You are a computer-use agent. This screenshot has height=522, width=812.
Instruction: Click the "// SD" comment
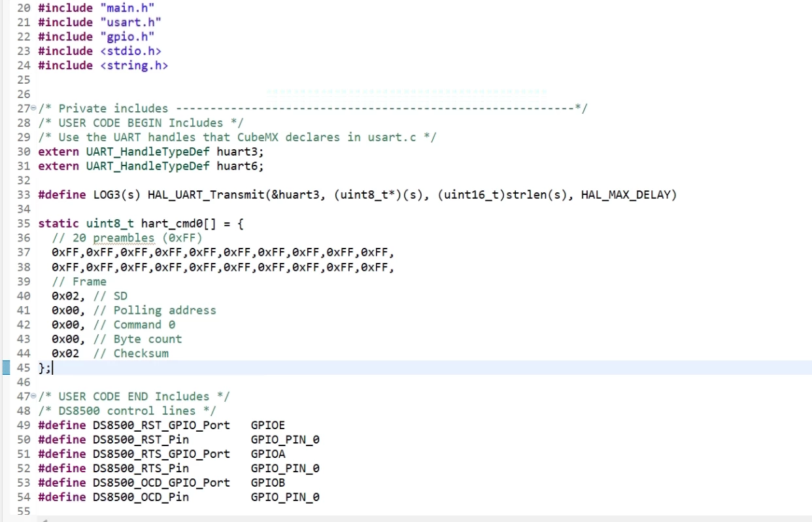pyautogui.click(x=110, y=296)
